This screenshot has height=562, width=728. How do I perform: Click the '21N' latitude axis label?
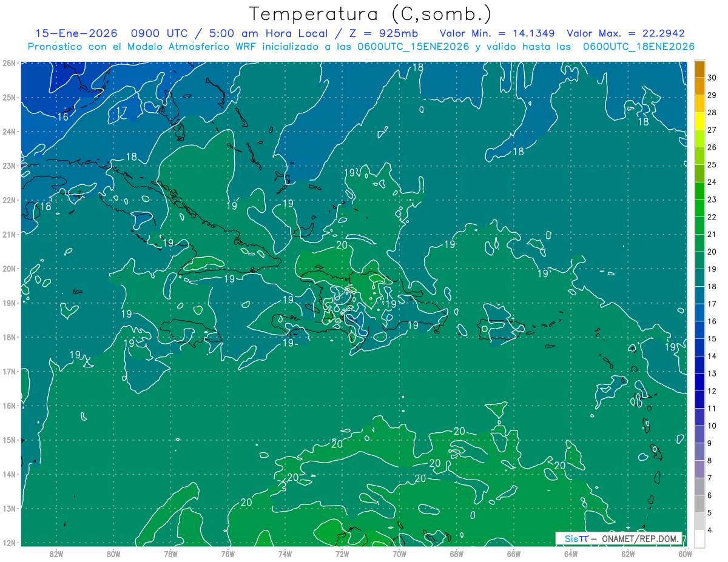click(8, 234)
